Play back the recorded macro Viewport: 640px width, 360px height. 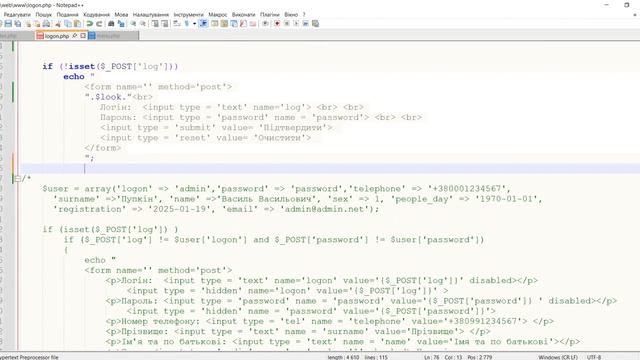click(x=296, y=24)
